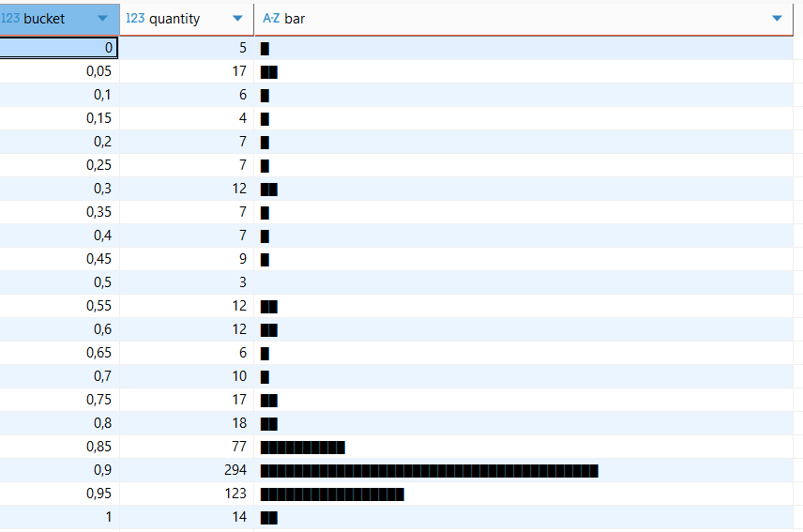Image resolution: width=803 pixels, height=532 pixels.
Task: Select bucket cell 0,5
Action: [x=59, y=282]
